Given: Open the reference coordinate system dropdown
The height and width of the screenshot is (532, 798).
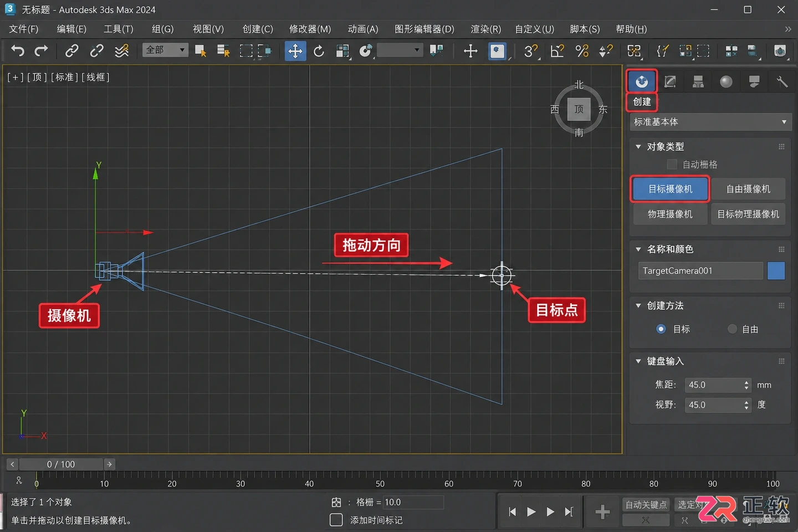Looking at the screenshot, I should tap(400, 50).
